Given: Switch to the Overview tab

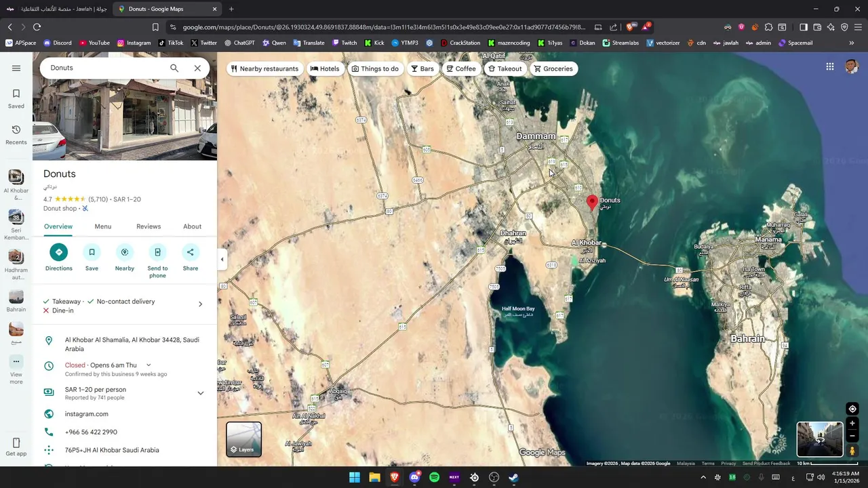Looking at the screenshot, I should point(58,226).
